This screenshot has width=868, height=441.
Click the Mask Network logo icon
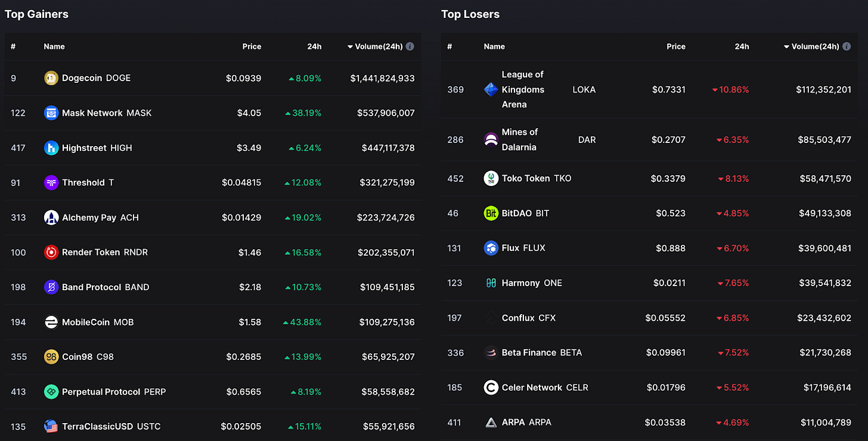pos(51,113)
